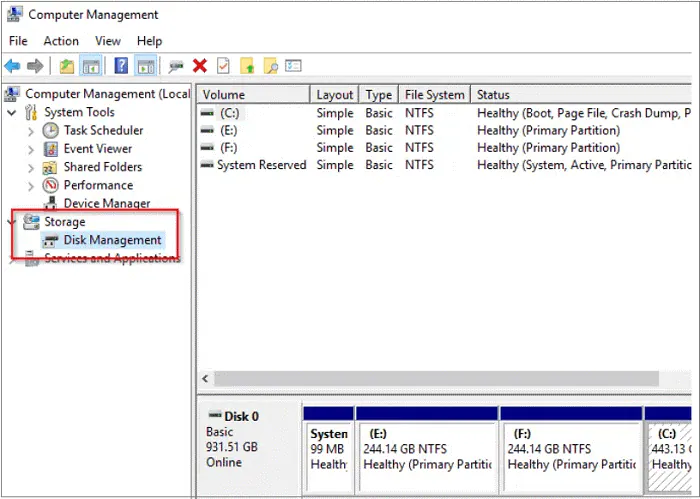This screenshot has width=700, height=499.
Task: Click the Device Manager icon
Action: (x=50, y=203)
